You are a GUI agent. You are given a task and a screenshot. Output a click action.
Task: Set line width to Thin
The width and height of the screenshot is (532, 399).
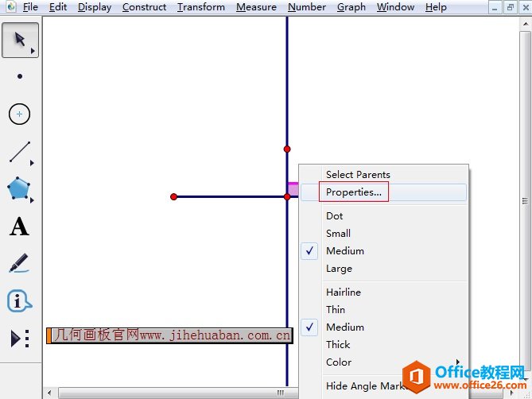pos(384,309)
